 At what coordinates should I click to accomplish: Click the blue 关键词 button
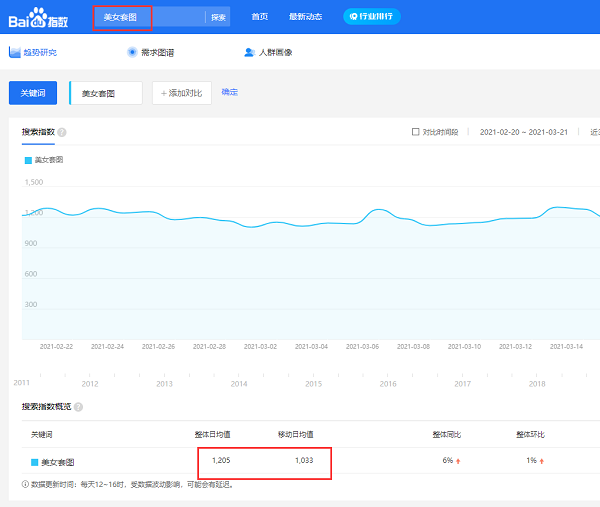click(x=33, y=93)
